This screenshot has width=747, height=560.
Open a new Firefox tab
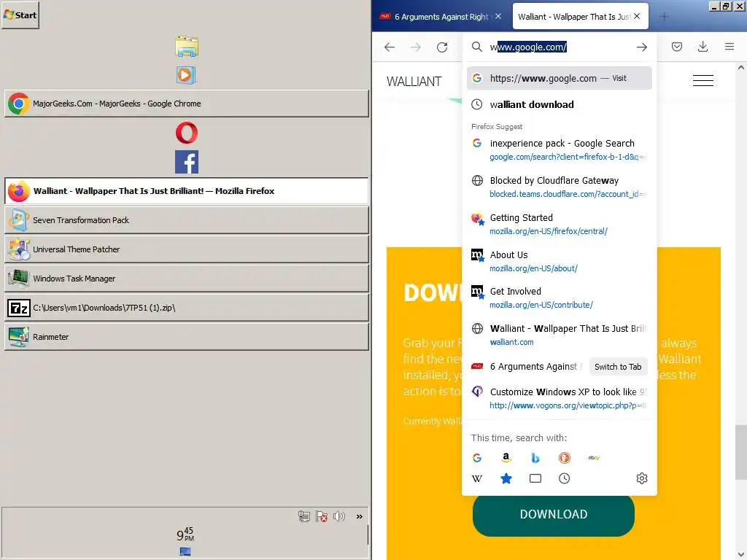coord(664,17)
